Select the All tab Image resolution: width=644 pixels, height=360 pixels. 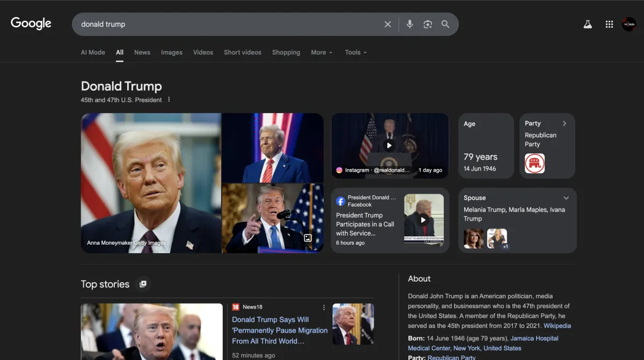coord(120,52)
